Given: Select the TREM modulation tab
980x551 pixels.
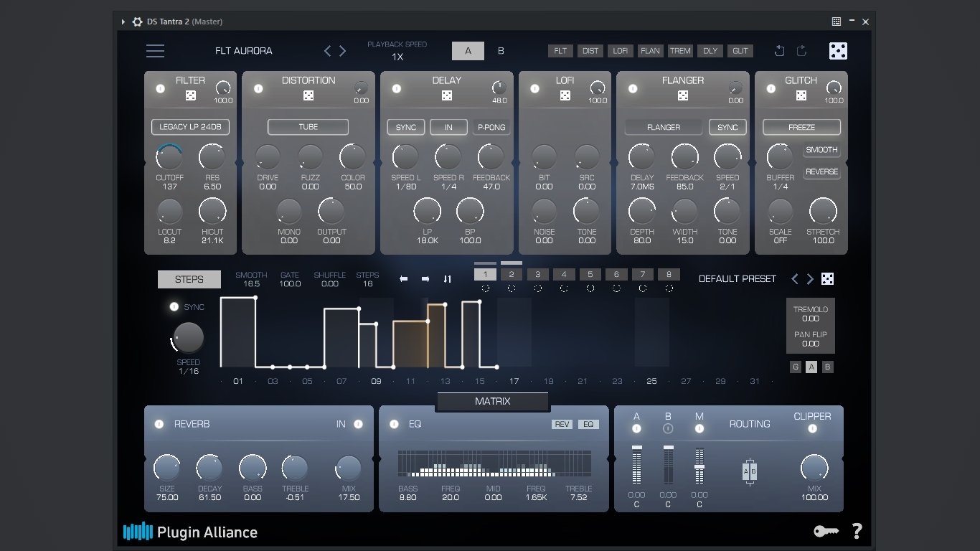Looking at the screenshot, I should 680,51.
